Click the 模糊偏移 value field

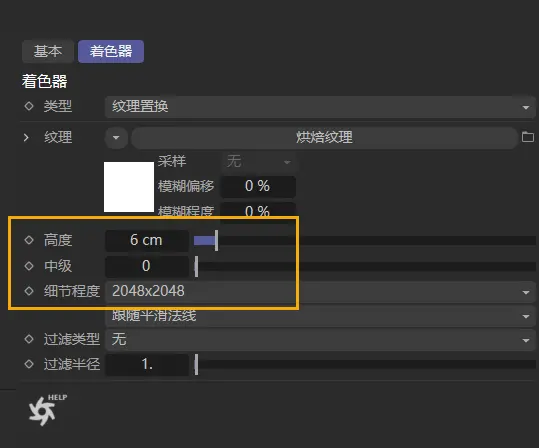click(x=258, y=186)
